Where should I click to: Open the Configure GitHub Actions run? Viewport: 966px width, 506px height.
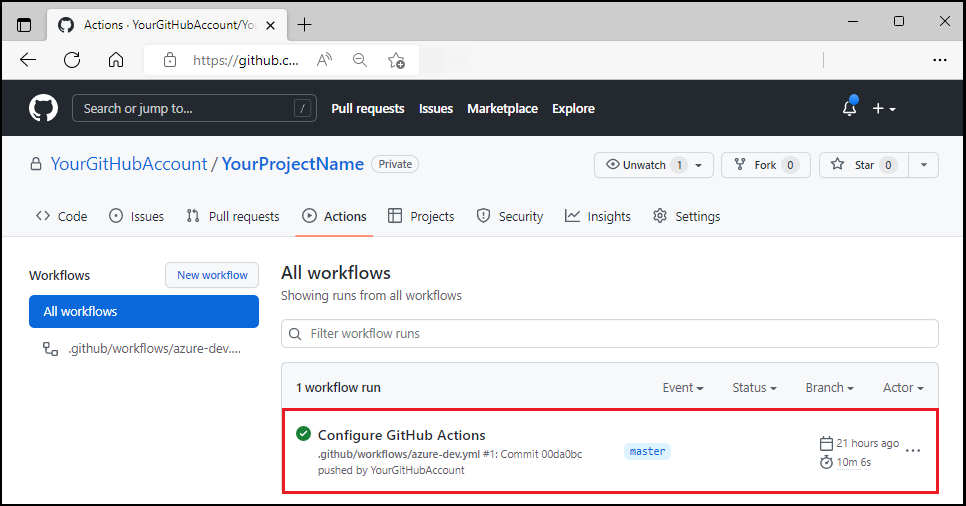click(x=401, y=435)
